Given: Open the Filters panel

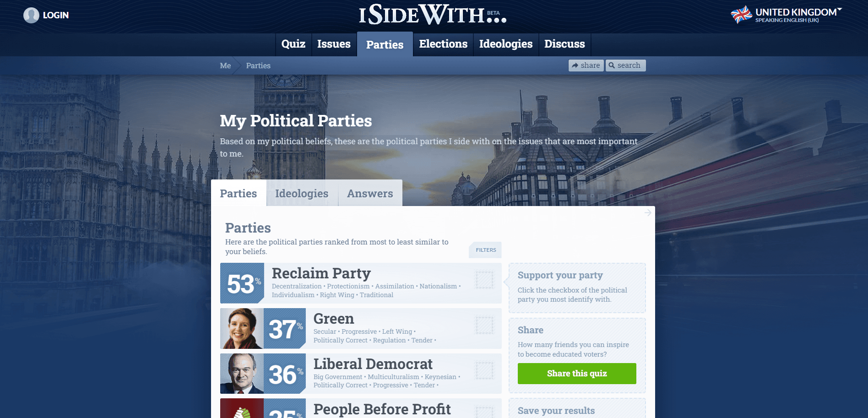Looking at the screenshot, I should coord(485,250).
